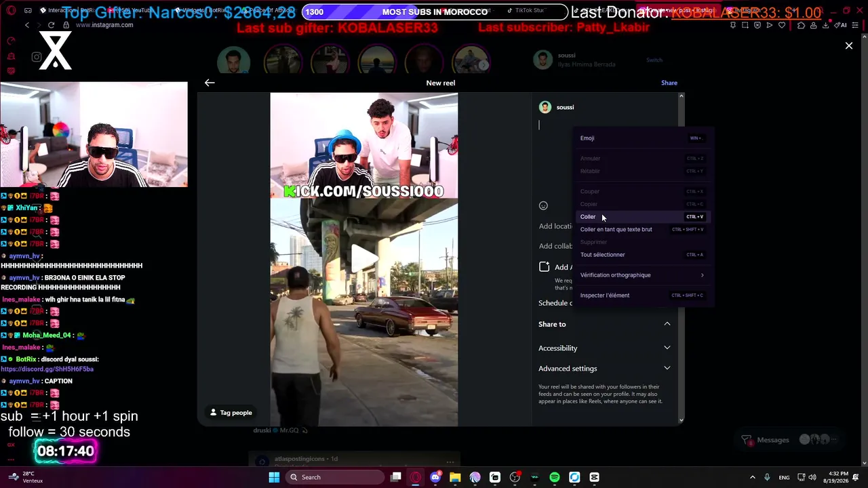Switch the ENG input language indicator
This screenshot has height=488, width=868.
click(784, 477)
